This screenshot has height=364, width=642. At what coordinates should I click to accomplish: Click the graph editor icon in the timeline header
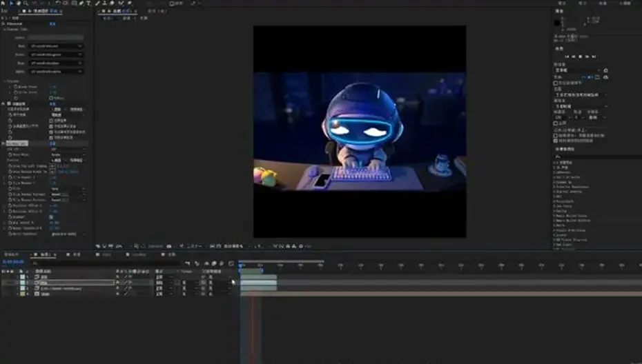coord(231,263)
